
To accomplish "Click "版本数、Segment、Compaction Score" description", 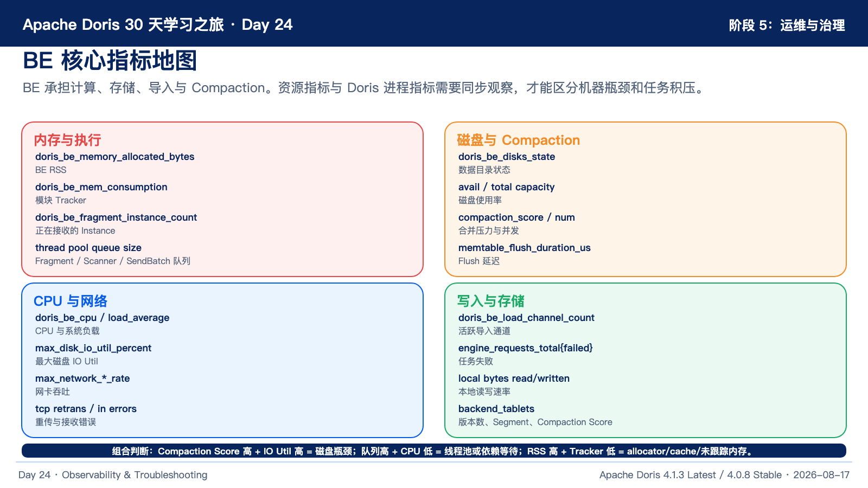I will [x=535, y=422].
